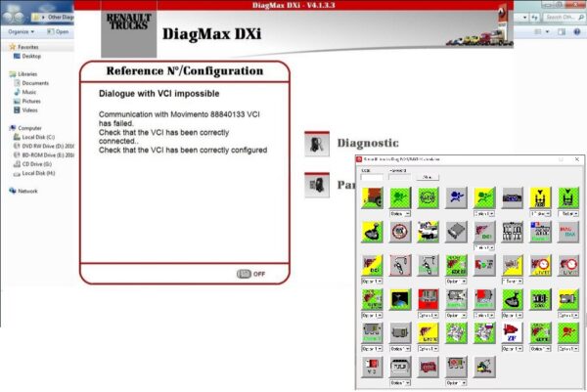Click the satellite globe black screen icon

[400, 299]
